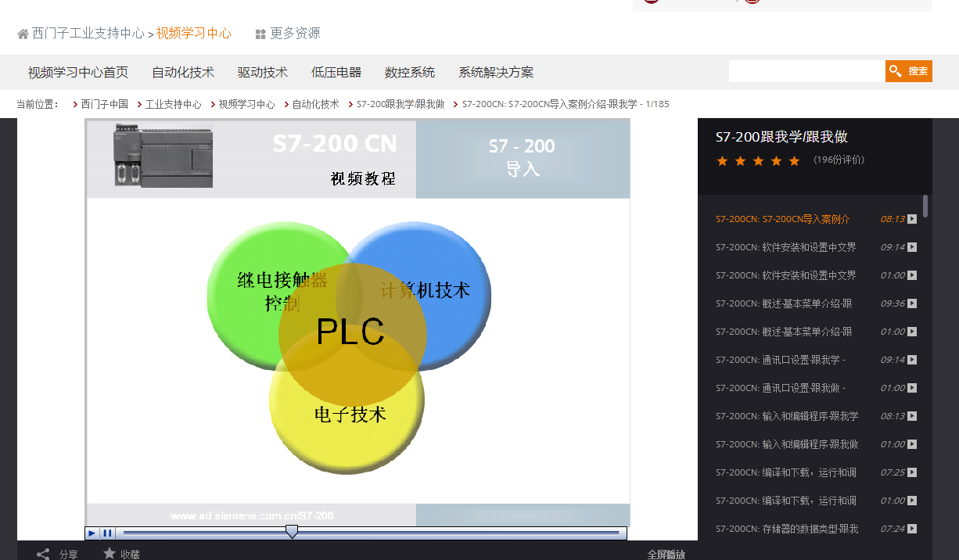Viewport: 959px width, 560px height.
Task: Click the S7-200跟我学/跟我做 playlist heading
Action: pyautogui.click(x=781, y=137)
